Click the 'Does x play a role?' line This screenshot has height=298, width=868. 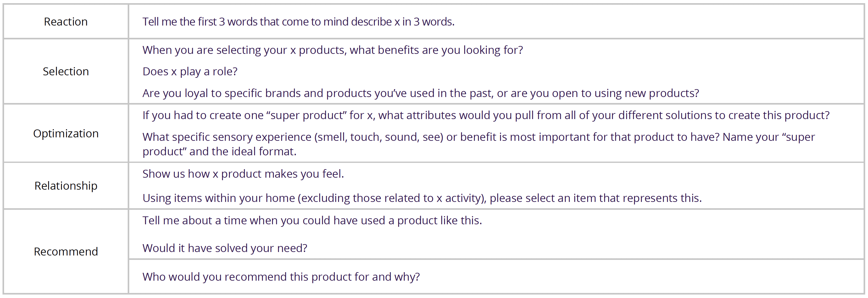[x=190, y=72]
